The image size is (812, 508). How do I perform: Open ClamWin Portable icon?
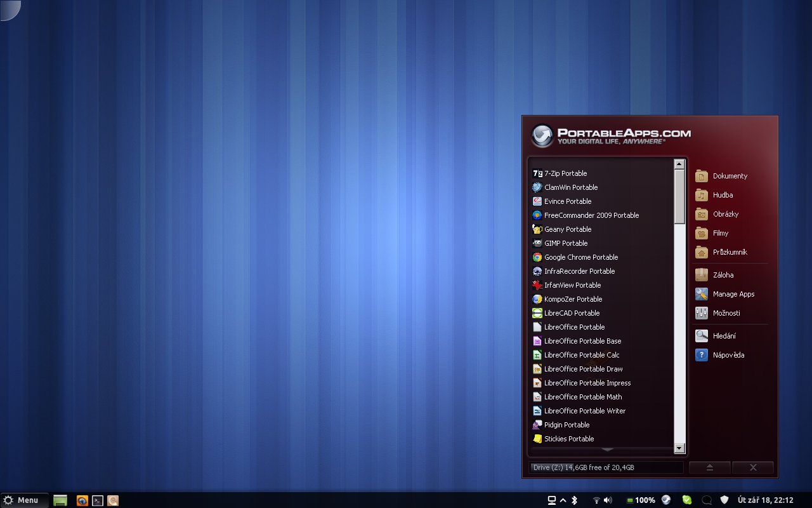pos(537,187)
